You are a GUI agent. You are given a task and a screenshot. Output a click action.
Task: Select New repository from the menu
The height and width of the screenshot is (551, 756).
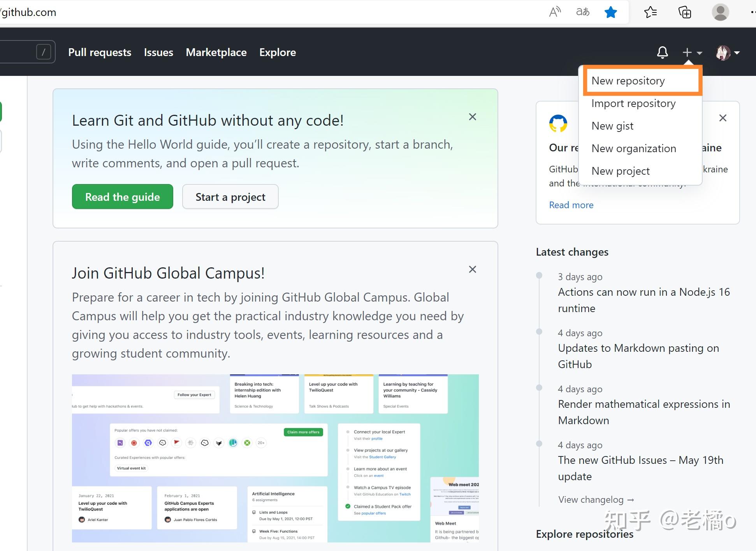coord(628,81)
